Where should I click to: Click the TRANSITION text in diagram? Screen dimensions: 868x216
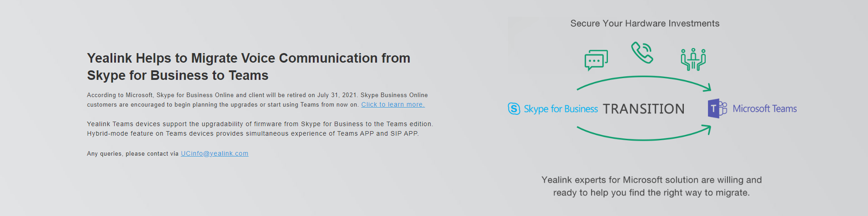point(643,109)
